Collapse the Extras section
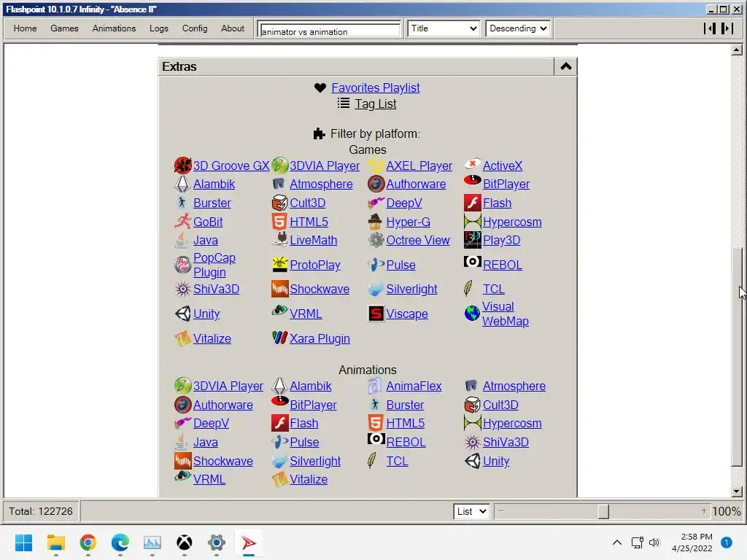 [x=565, y=66]
